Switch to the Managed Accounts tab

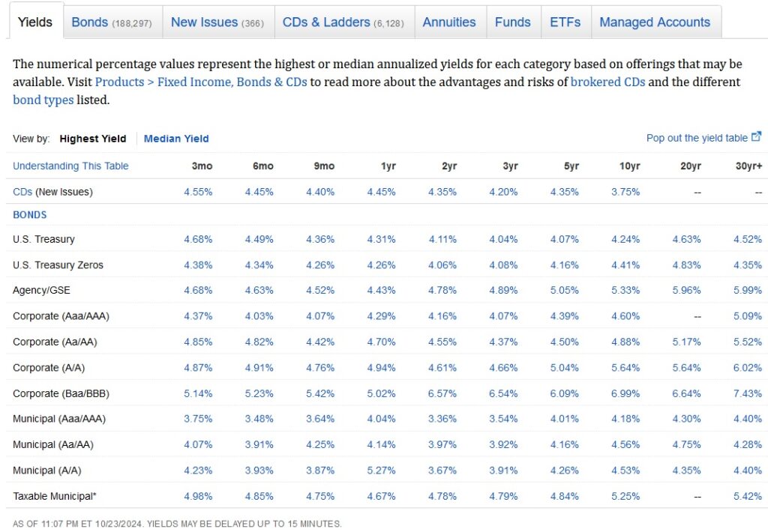tap(655, 22)
